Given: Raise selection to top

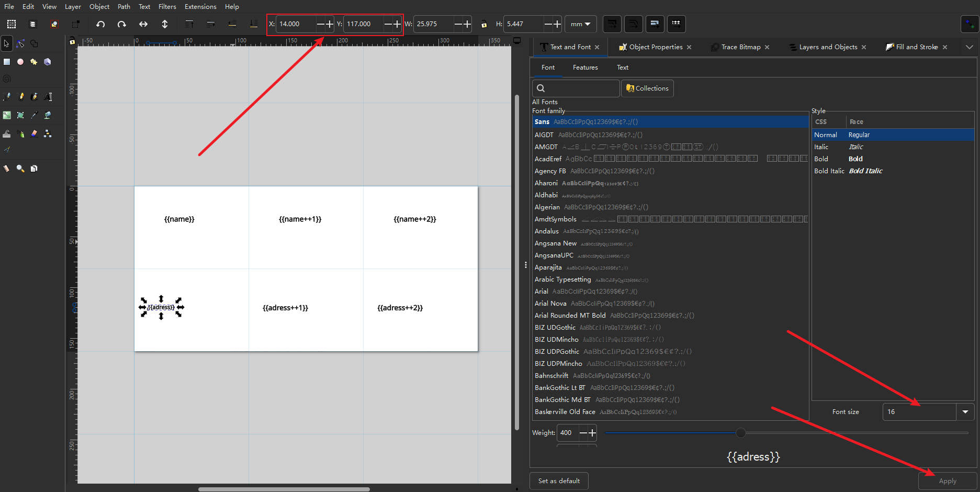Looking at the screenshot, I should pos(189,24).
